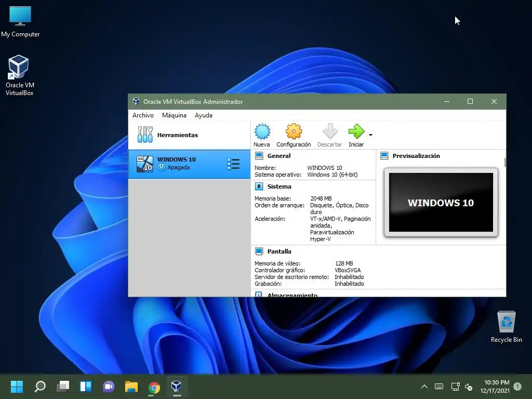Screen dimensions: 532x399
Task: Click the 'Grabación:' label
Action: [268, 284]
